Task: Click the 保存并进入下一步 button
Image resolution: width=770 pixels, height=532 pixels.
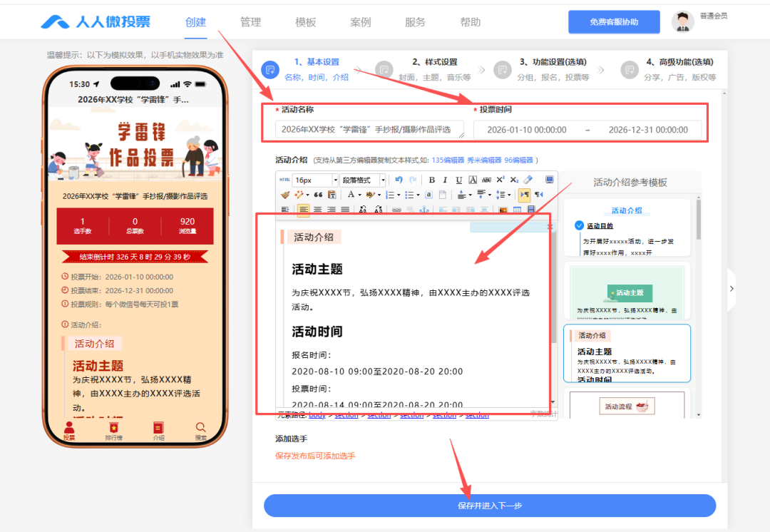Action: 490,506
